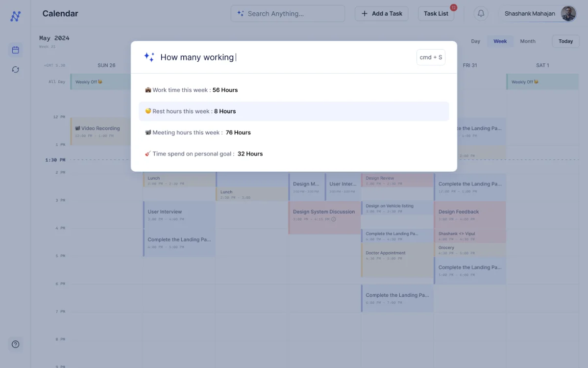Open Design System Discussion event
This screenshot has height=368, width=588.
click(324, 217)
